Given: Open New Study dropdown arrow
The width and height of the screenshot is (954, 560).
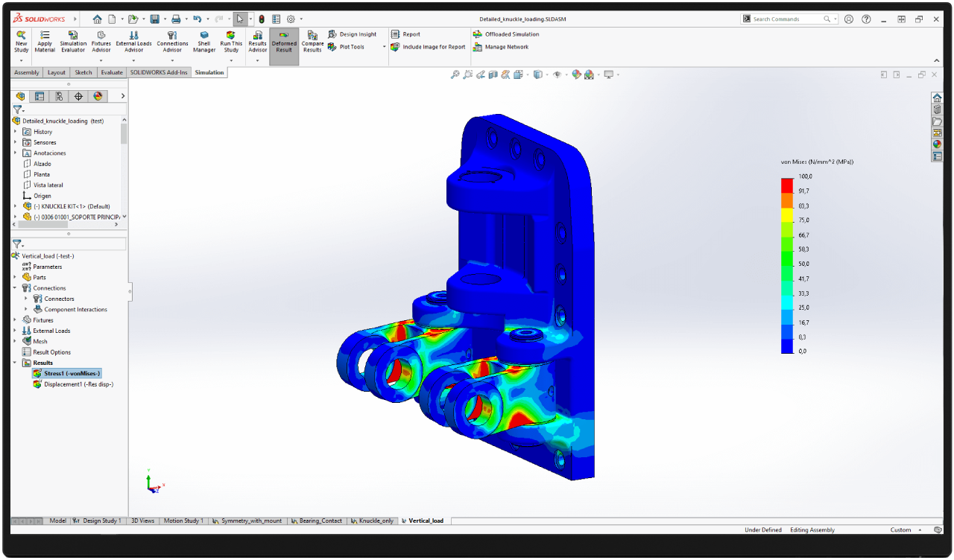Looking at the screenshot, I should click(21, 60).
